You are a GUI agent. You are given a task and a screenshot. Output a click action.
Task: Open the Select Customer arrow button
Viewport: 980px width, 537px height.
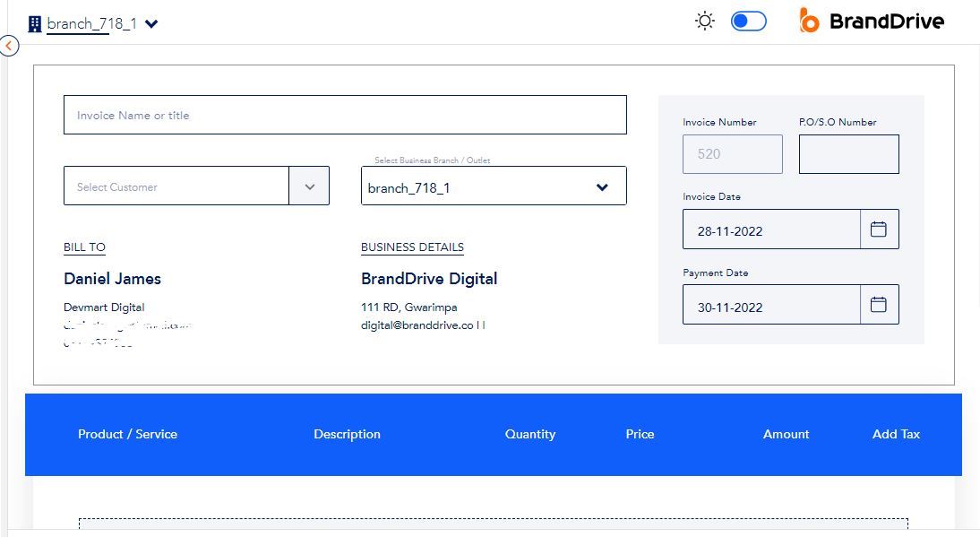click(309, 186)
